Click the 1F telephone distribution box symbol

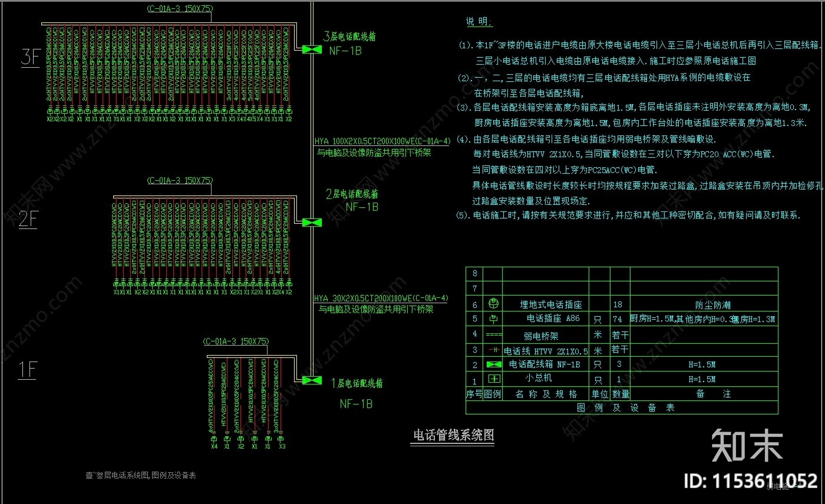click(x=312, y=381)
